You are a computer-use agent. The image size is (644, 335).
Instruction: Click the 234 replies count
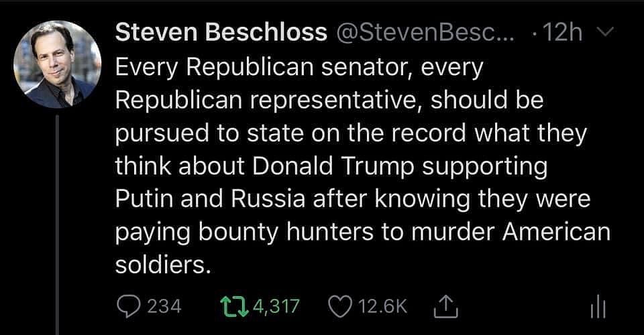pyautogui.click(x=164, y=306)
